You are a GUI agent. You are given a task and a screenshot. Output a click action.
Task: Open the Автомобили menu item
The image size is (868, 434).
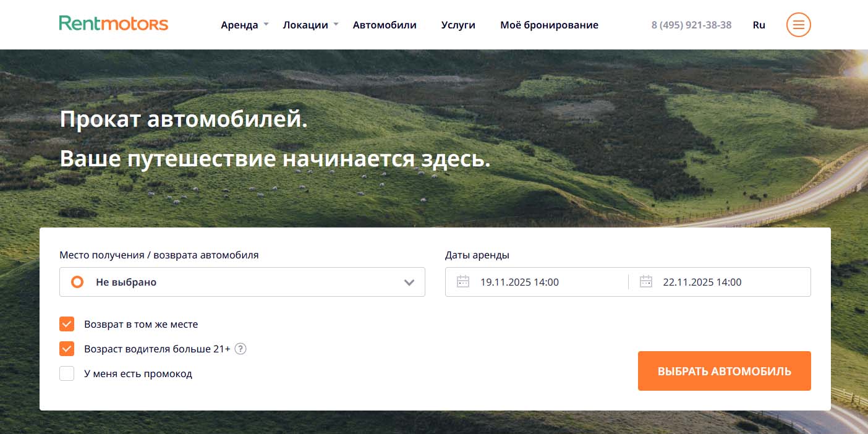pos(385,25)
